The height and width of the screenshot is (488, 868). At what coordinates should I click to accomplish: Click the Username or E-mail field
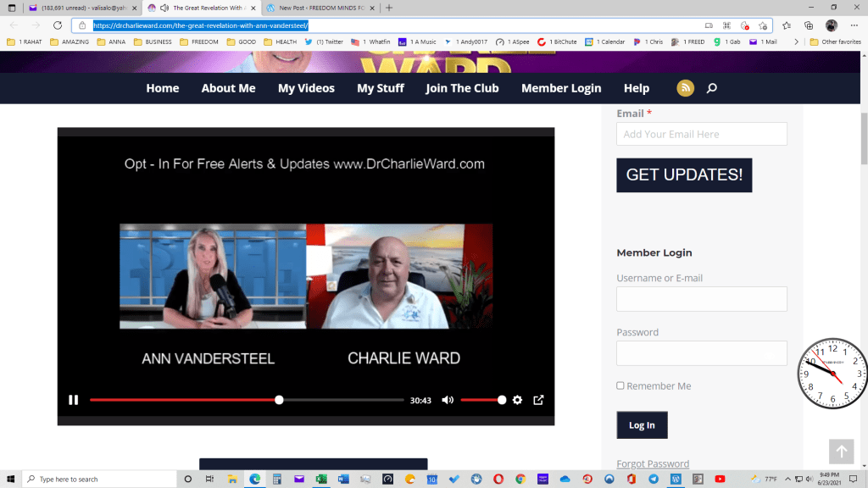pos(701,299)
